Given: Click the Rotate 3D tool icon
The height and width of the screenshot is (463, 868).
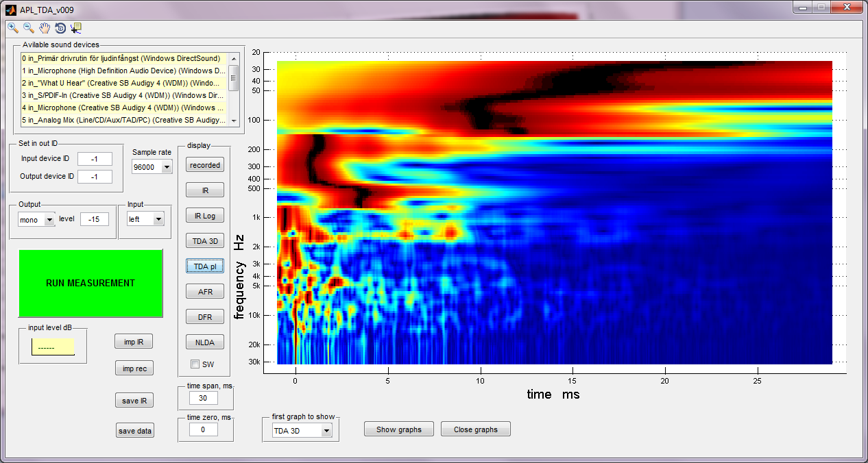Looking at the screenshot, I should 60,28.
